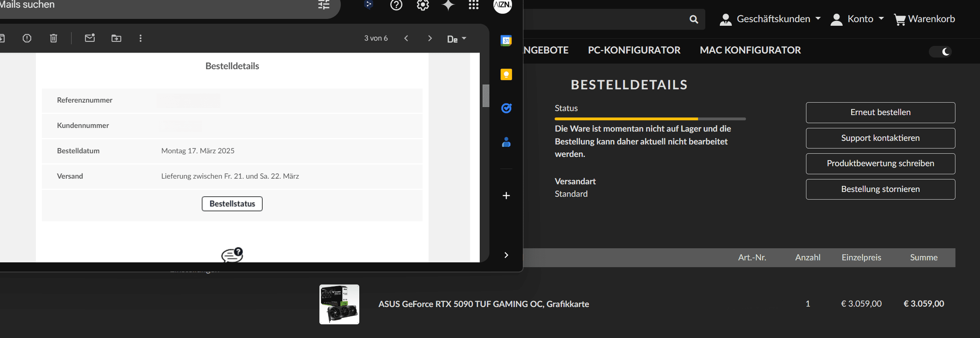
Task: Click the Gemini sparkle icon in Gmail
Action: (x=448, y=5)
